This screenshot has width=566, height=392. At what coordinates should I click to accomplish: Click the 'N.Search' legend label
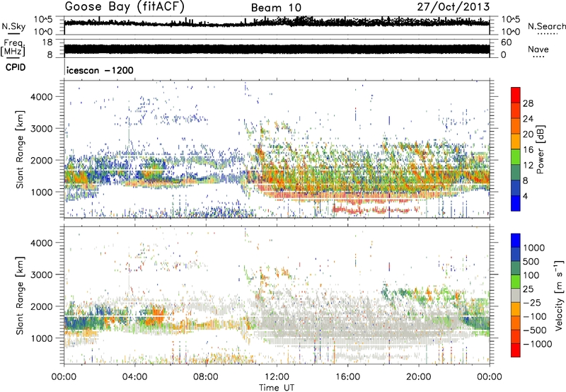(x=546, y=26)
